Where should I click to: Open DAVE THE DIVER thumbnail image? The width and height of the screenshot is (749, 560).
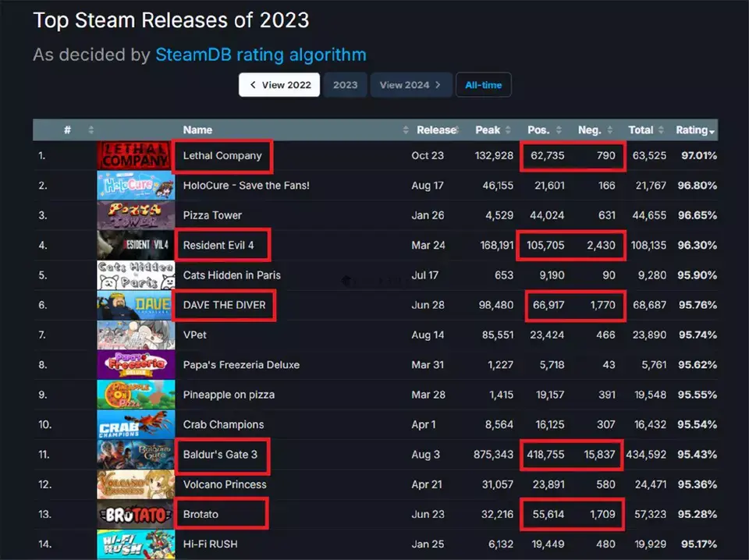(x=136, y=305)
